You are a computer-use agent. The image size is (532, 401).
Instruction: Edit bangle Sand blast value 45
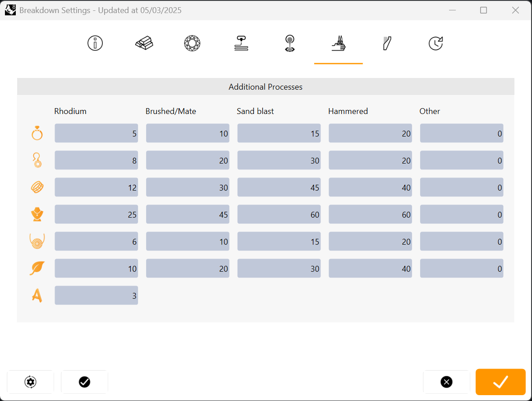click(x=279, y=187)
